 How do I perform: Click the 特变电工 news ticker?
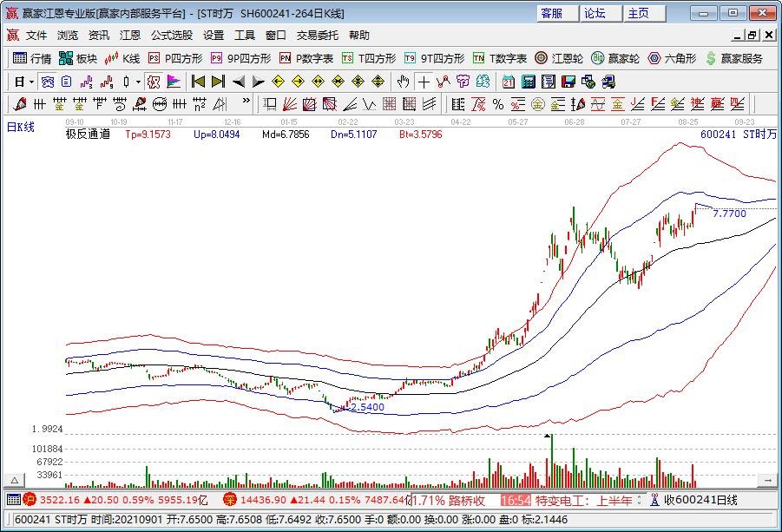[583, 501]
